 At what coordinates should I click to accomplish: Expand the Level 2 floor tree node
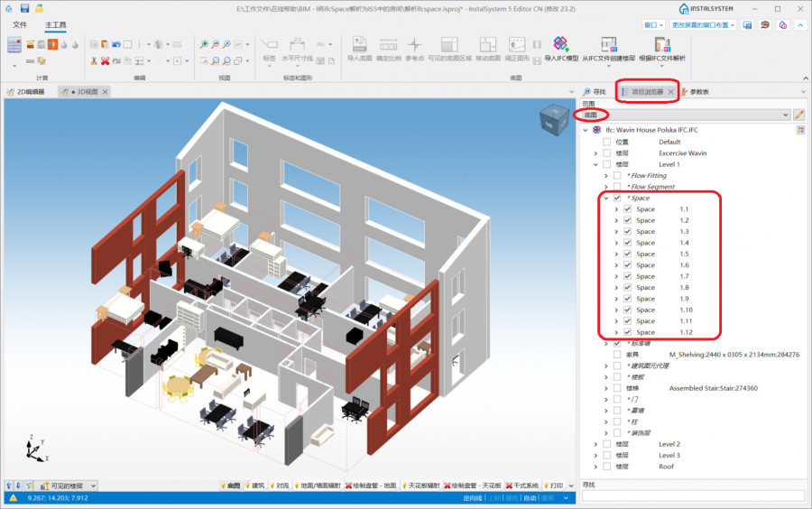(x=595, y=444)
